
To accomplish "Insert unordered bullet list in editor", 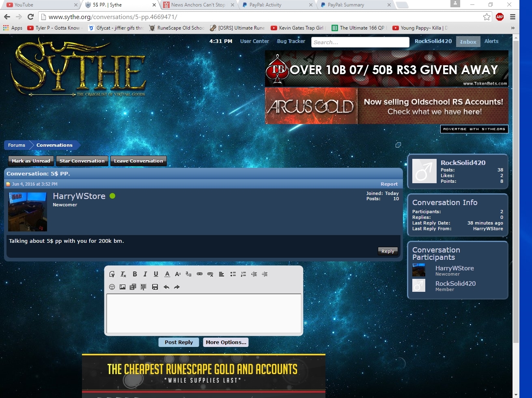I will [x=233, y=274].
